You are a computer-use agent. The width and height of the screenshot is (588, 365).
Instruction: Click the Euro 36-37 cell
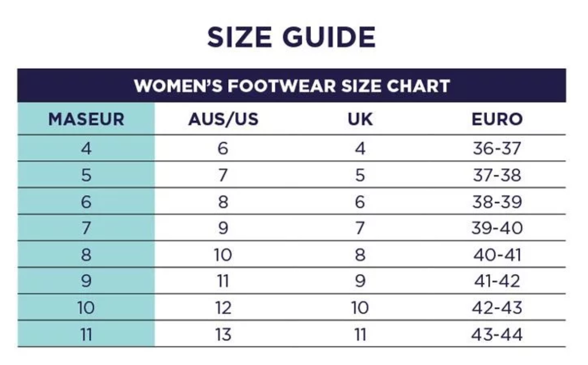(x=497, y=148)
